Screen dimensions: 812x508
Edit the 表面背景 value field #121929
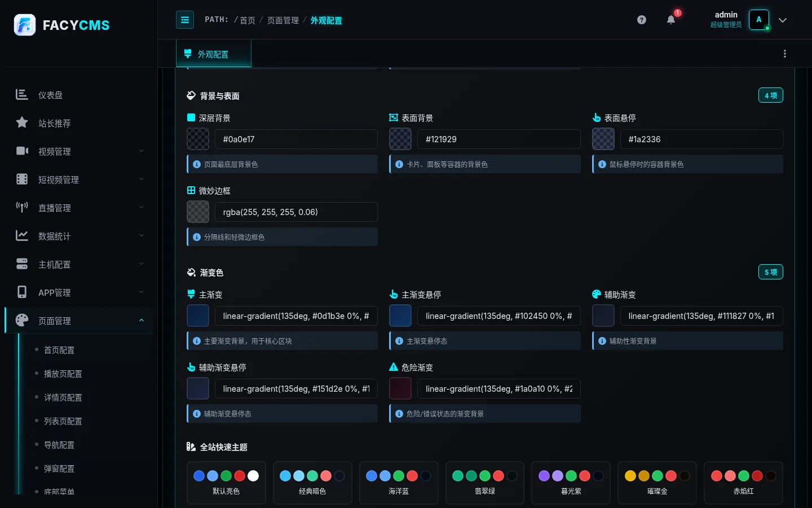(499, 139)
